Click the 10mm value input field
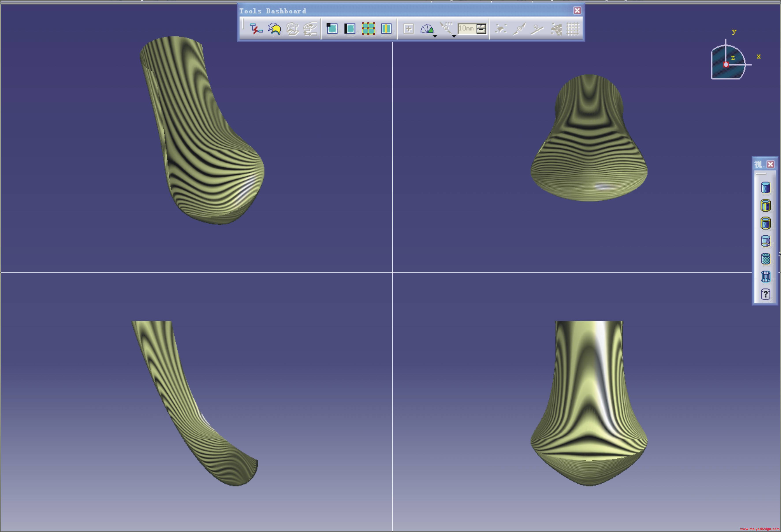The width and height of the screenshot is (781, 532). point(467,29)
